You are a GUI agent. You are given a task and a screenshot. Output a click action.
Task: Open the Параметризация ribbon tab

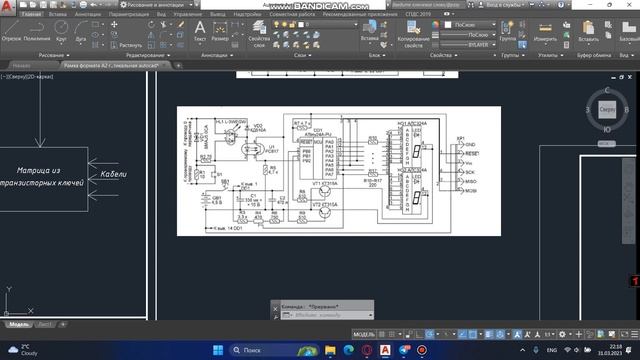point(129,14)
